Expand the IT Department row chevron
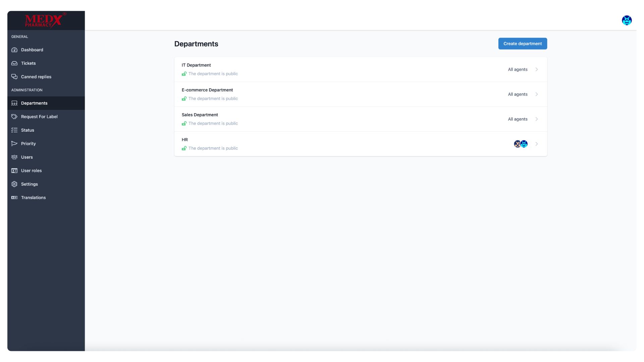The width and height of the screenshot is (644, 362). coord(537,69)
